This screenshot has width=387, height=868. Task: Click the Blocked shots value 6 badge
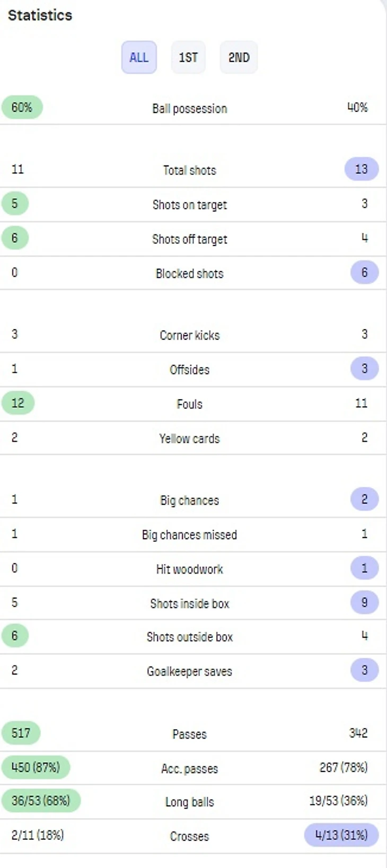tap(364, 273)
